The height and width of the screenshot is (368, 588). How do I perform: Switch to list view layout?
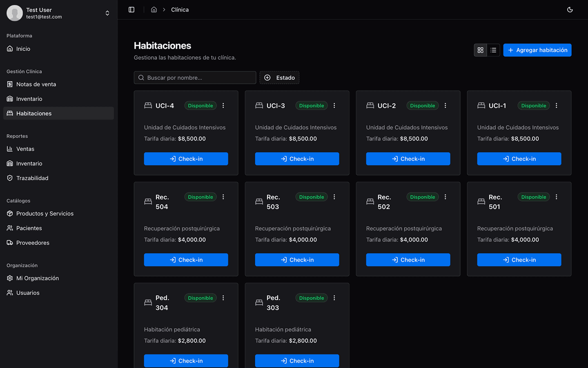coord(493,50)
